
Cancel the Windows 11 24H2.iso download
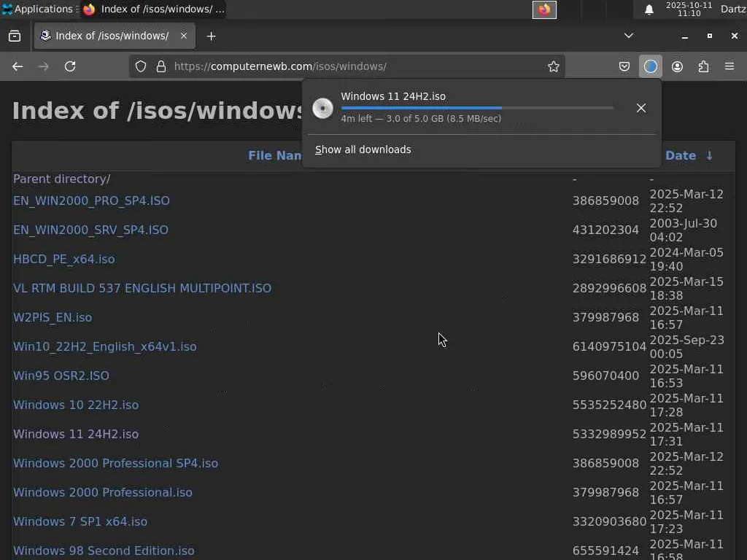coord(641,108)
